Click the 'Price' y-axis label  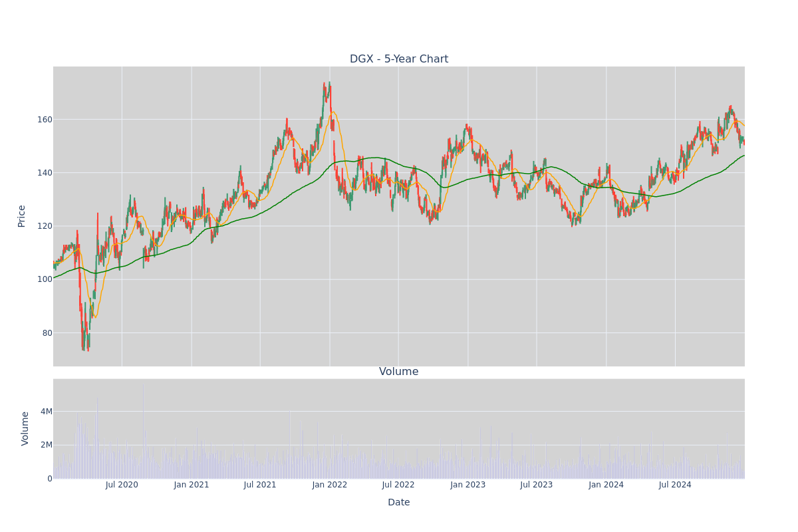click(x=22, y=216)
